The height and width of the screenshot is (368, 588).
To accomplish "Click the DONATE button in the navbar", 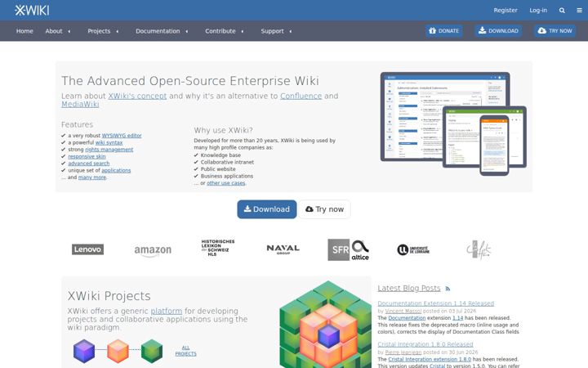I will tap(444, 31).
